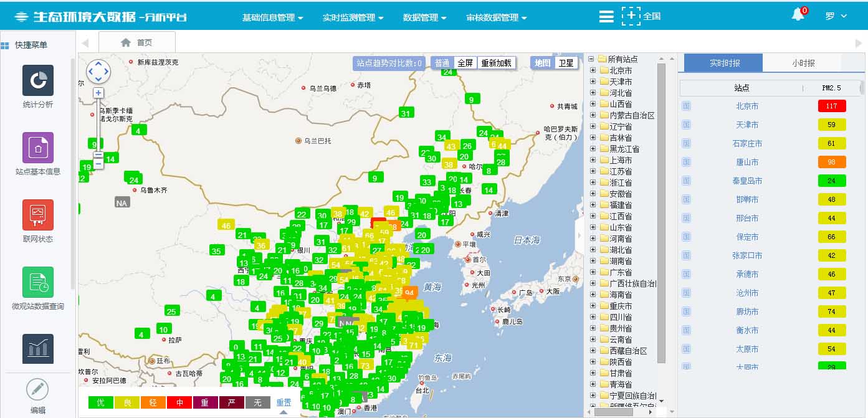
Task: Select the green 优 legend color swatch
Action: point(100,402)
